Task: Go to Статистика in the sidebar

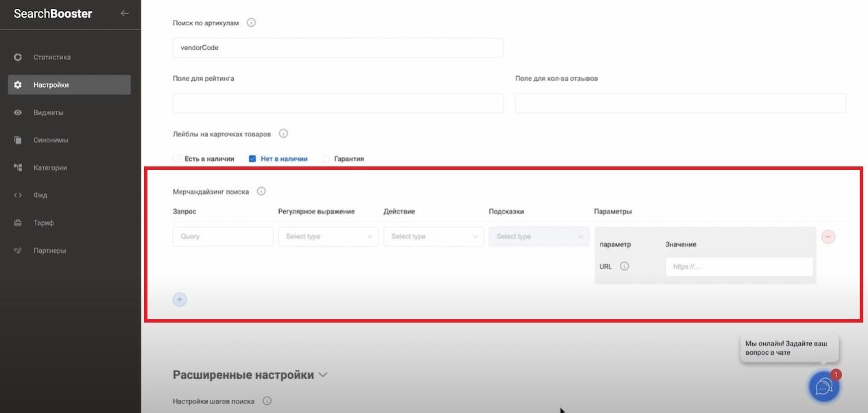Action: tap(52, 57)
